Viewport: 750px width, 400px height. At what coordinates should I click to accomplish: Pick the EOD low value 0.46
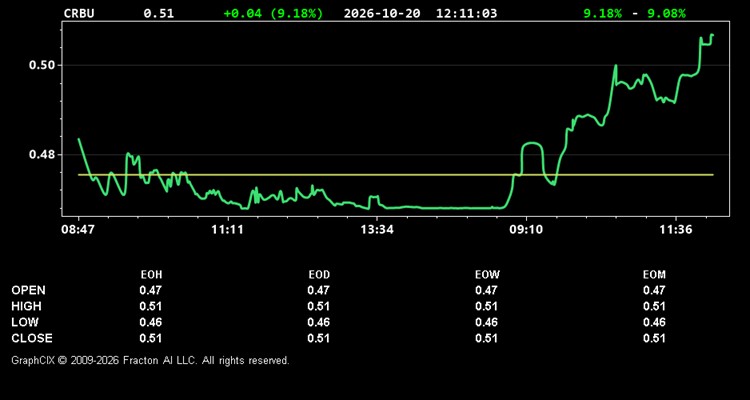pyautogui.click(x=319, y=322)
